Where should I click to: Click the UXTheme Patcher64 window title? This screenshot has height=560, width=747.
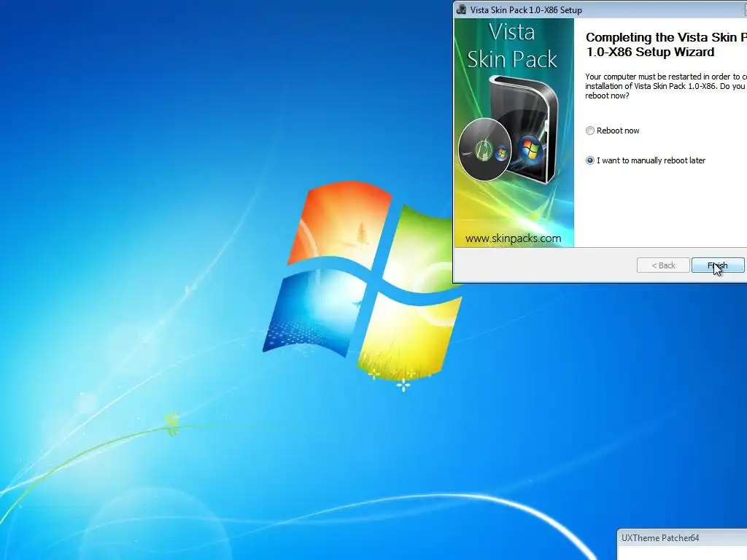(x=660, y=538)
